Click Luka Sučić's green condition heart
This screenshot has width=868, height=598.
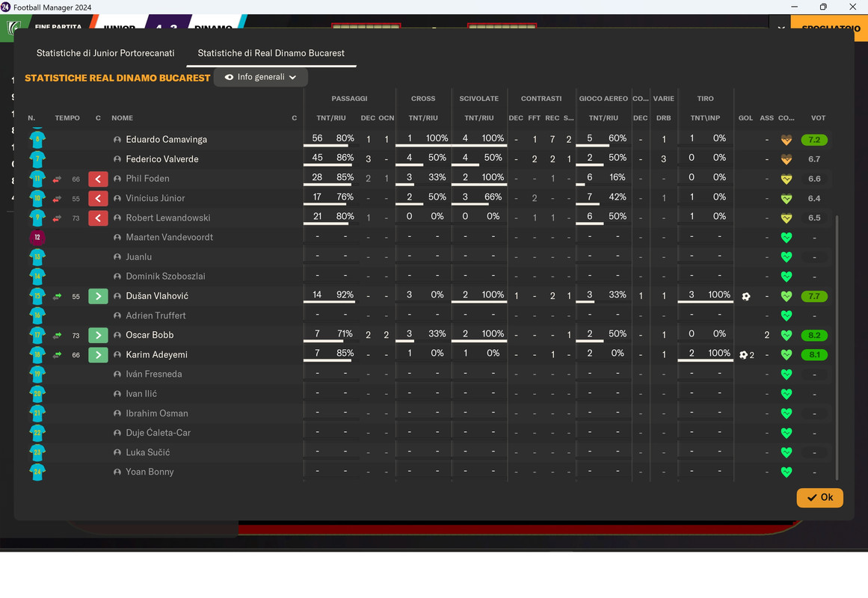coord(786,452)
